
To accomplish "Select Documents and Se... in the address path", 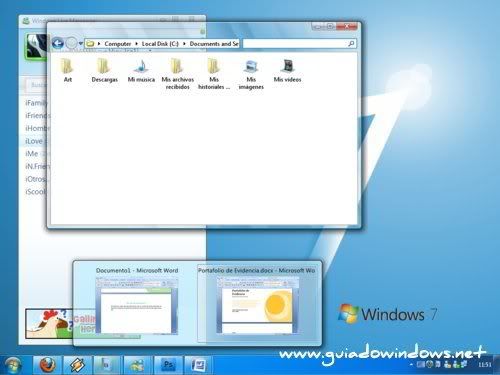I will pos(214,44).
